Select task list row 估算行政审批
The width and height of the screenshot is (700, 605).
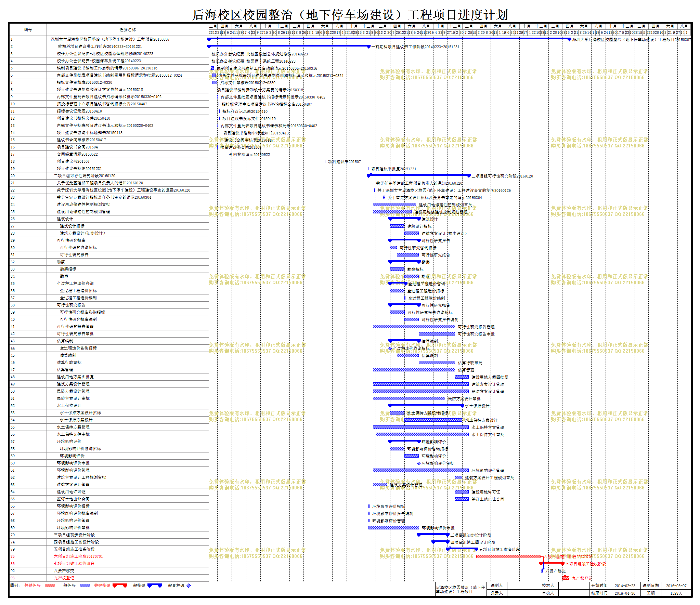109,363
